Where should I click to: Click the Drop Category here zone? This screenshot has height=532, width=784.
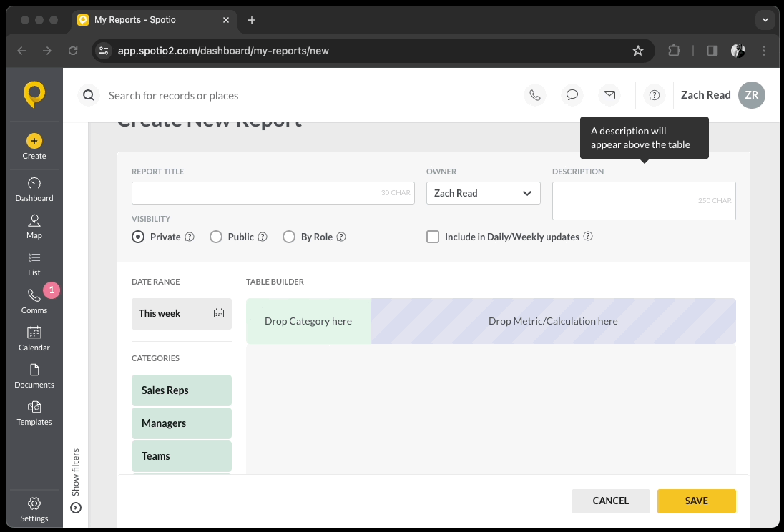[x=308, y=321]
